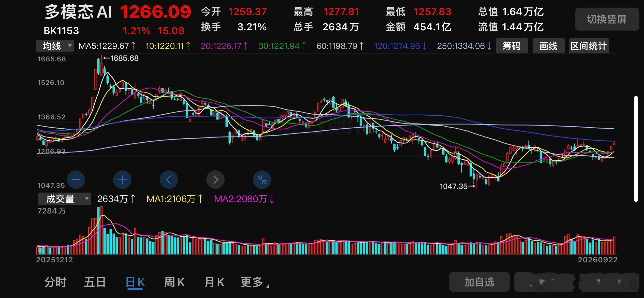Select the 周K tab
644x298 pixels.
(174, 282)
